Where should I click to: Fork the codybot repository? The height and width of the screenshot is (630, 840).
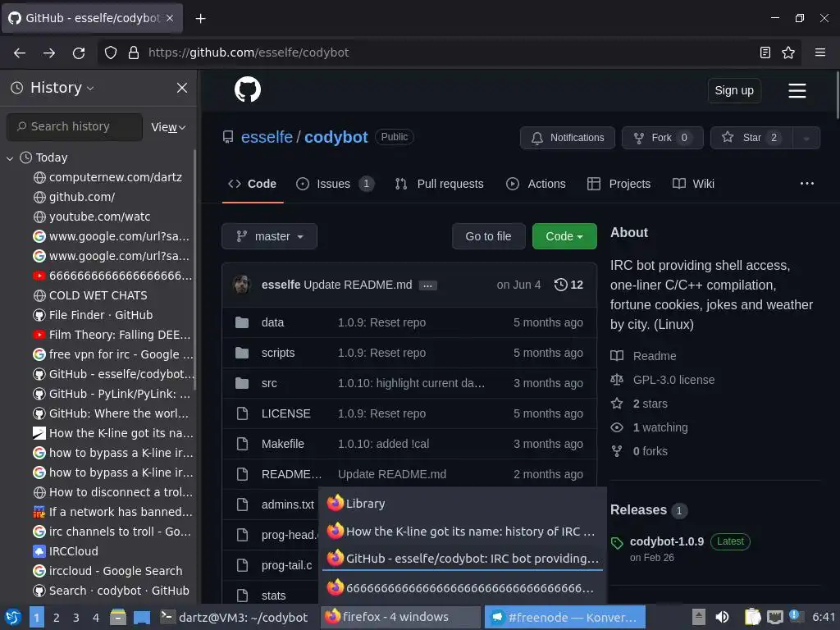(662, 138)
